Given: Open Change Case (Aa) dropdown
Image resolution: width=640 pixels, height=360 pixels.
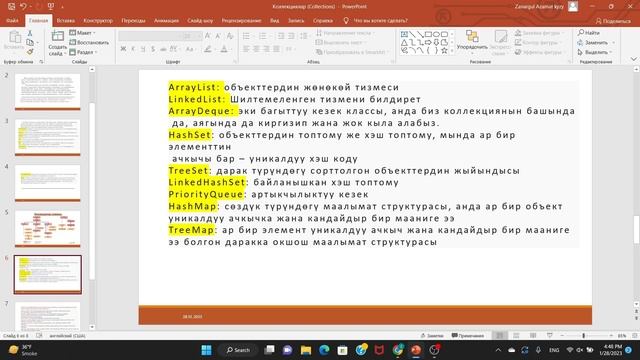Looking at the screenshot, I should pyautogui.click(x=190, y=49).
